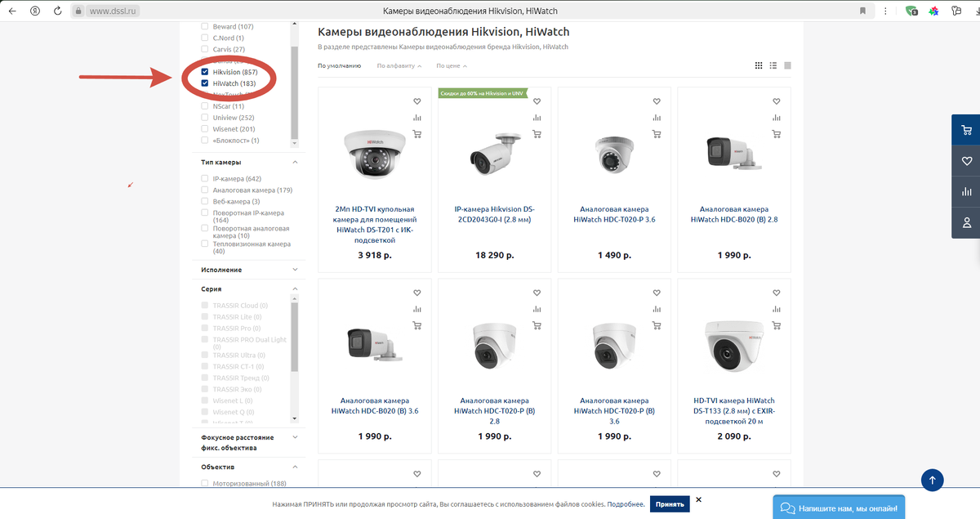Enable IP-камера (642) camera type filter
The image size is (980, 519).
pos(205,178)
